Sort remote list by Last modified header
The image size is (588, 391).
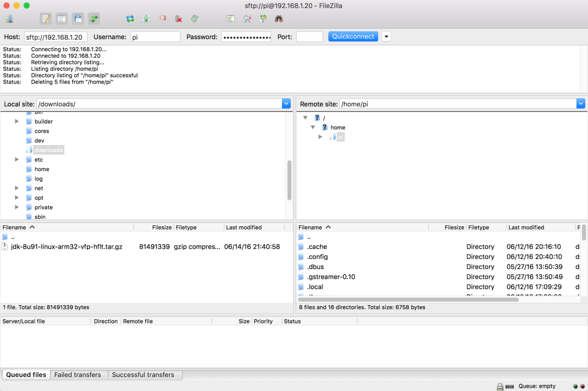(540, 228)
